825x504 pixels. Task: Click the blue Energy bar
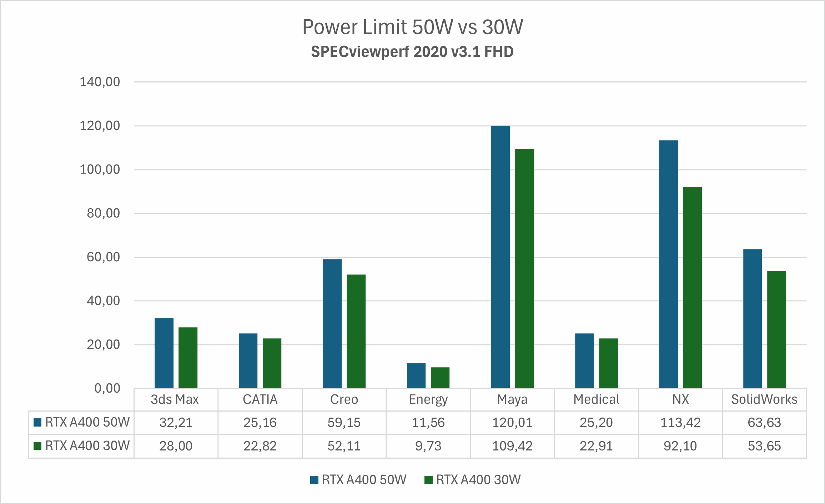[417, 375]
